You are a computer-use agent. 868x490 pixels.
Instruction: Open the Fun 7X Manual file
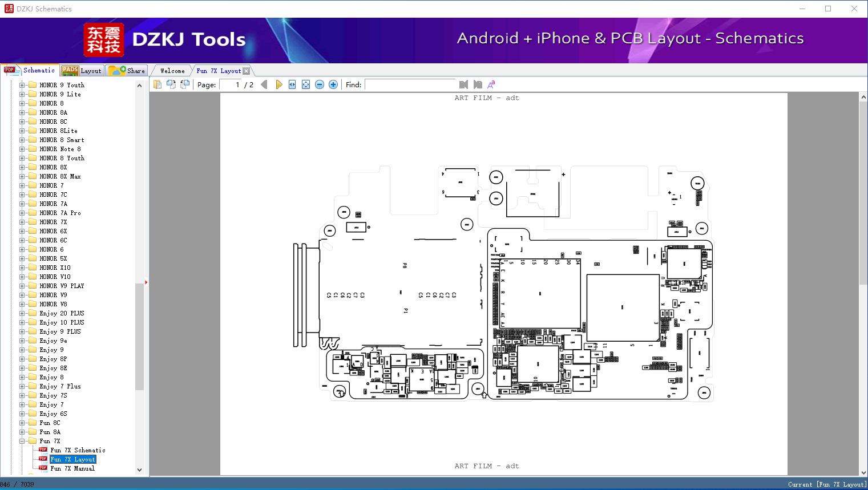point(72,468)
